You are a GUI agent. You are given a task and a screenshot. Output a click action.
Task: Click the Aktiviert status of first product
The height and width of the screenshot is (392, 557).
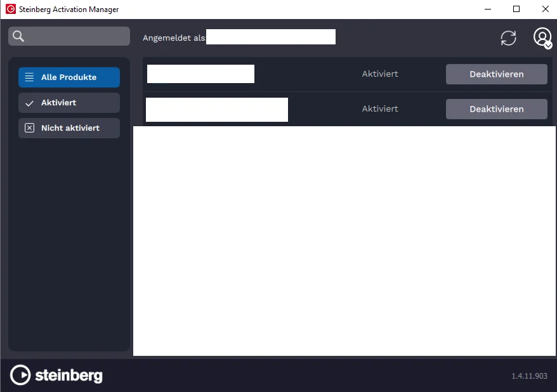click(x=380, y=74)
